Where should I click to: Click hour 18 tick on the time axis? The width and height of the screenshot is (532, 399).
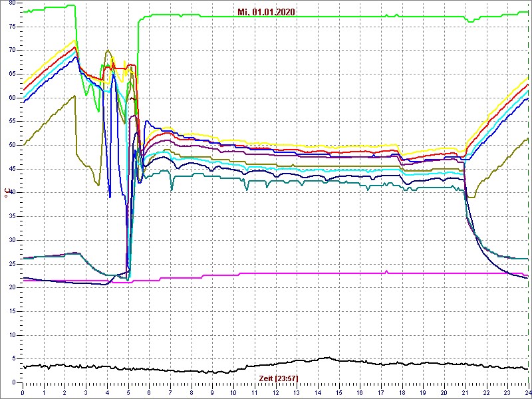[x=402, y=393]
